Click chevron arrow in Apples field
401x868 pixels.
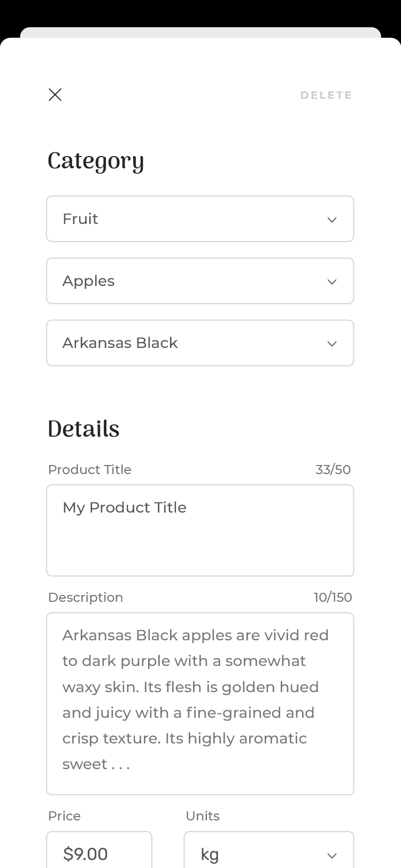[x=332, y=282]
